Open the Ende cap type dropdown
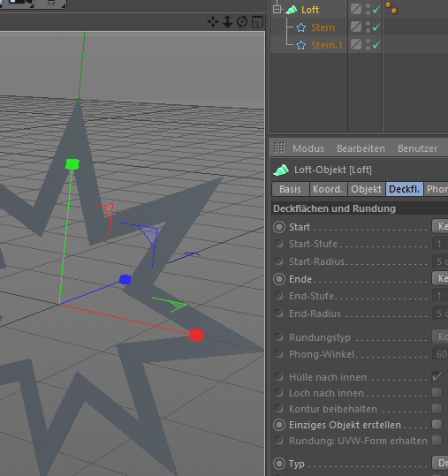The width and height of the screenshot is (448, 476). 440,278
